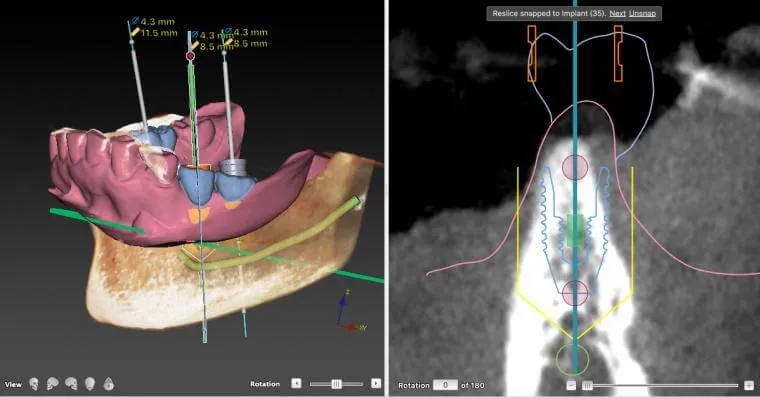
Task: Rotate 3D view left with arrow button
Action: (x=296, y=383)
